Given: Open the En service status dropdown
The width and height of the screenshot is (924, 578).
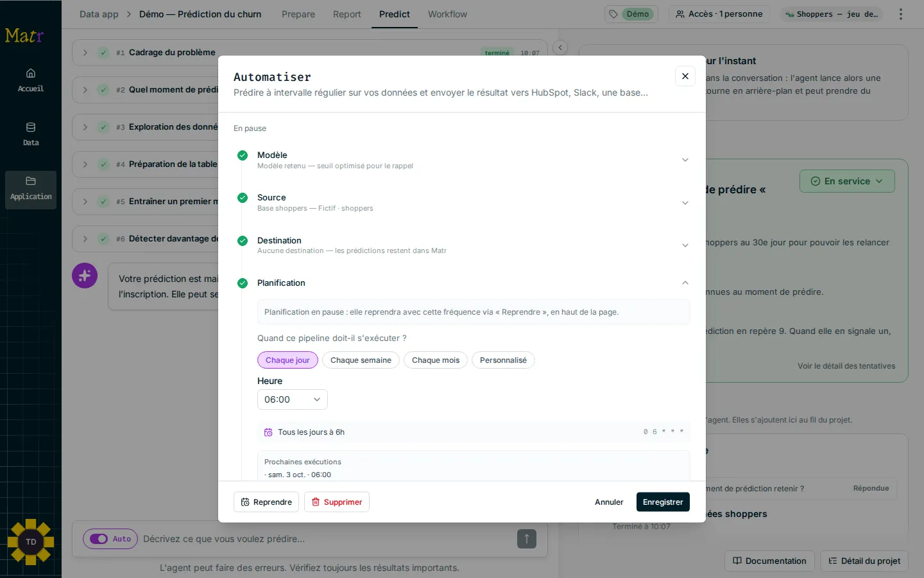Looking at the screenshot, I should tap(847, 181).
